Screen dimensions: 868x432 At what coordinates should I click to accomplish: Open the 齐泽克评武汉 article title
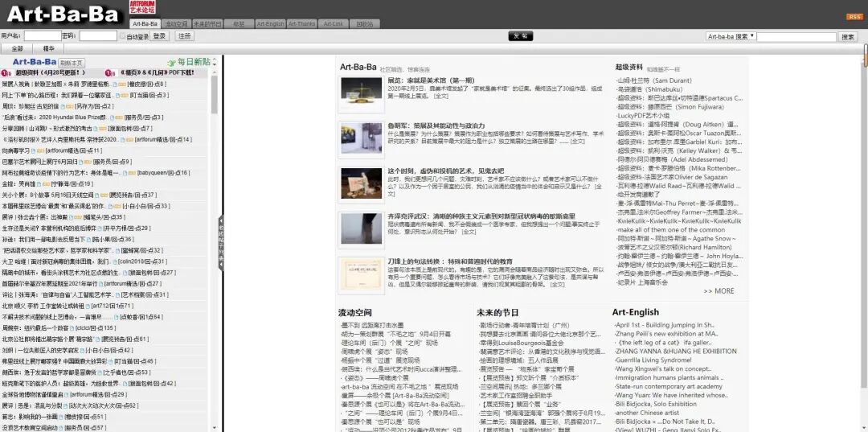pyautogui.click(x=481, y=216)
